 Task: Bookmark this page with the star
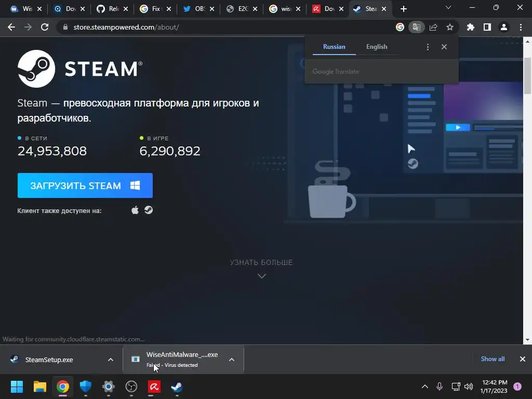pos(450,27)
